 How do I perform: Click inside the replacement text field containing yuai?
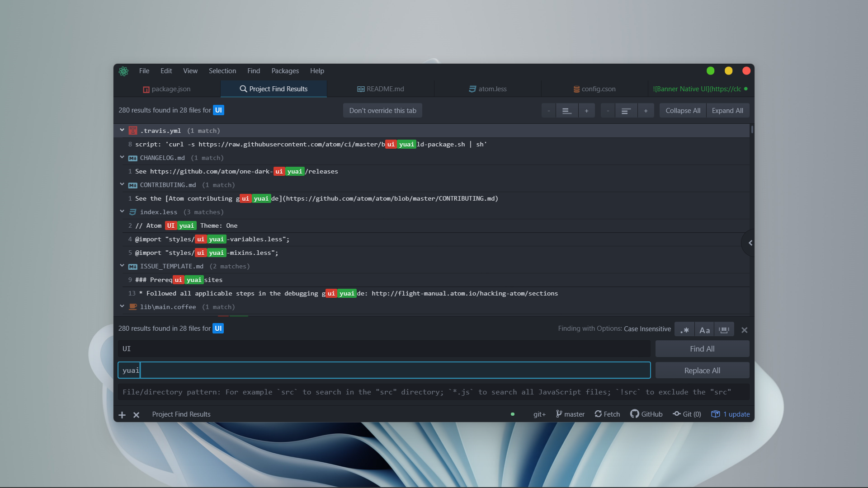(316, 370)
